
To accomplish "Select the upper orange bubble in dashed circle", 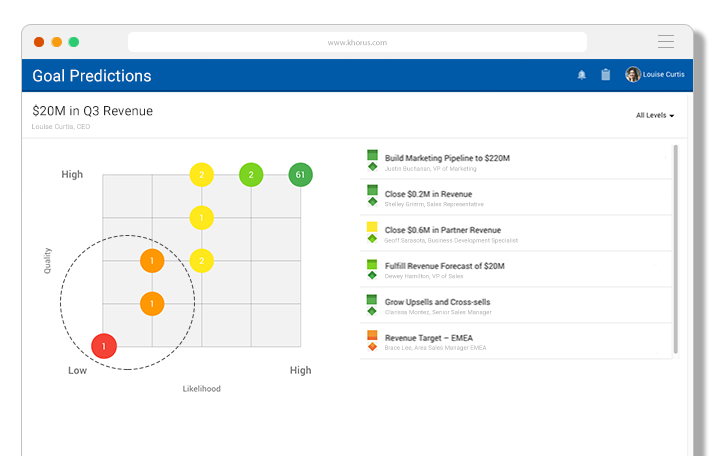I will [x=152, y=261].
